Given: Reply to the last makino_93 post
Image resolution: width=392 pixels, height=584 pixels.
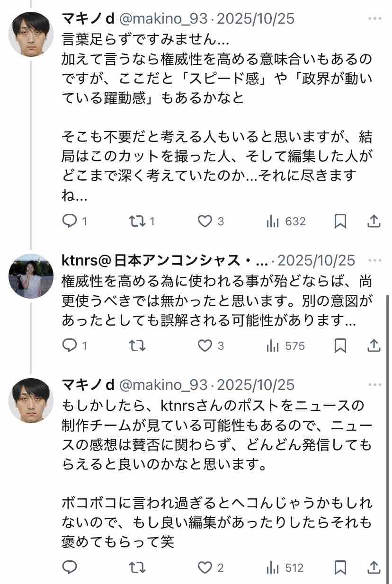Looking at the screenshot, I should click(x=70, y=567).
